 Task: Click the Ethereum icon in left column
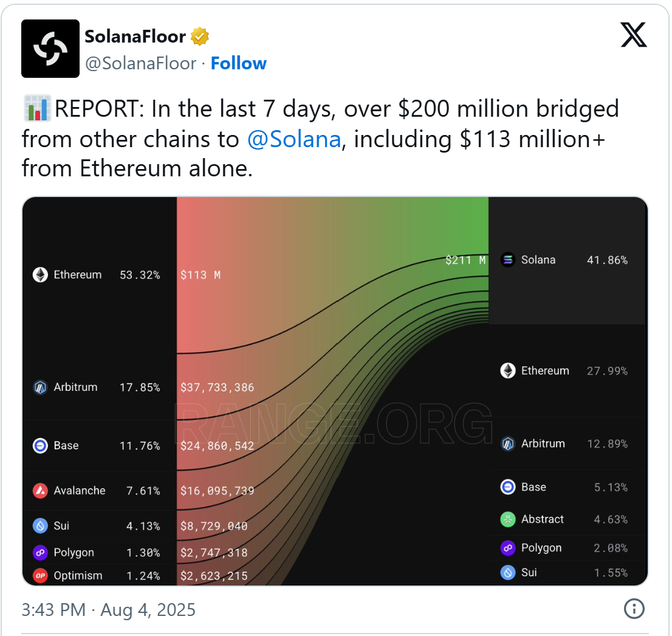40,275
